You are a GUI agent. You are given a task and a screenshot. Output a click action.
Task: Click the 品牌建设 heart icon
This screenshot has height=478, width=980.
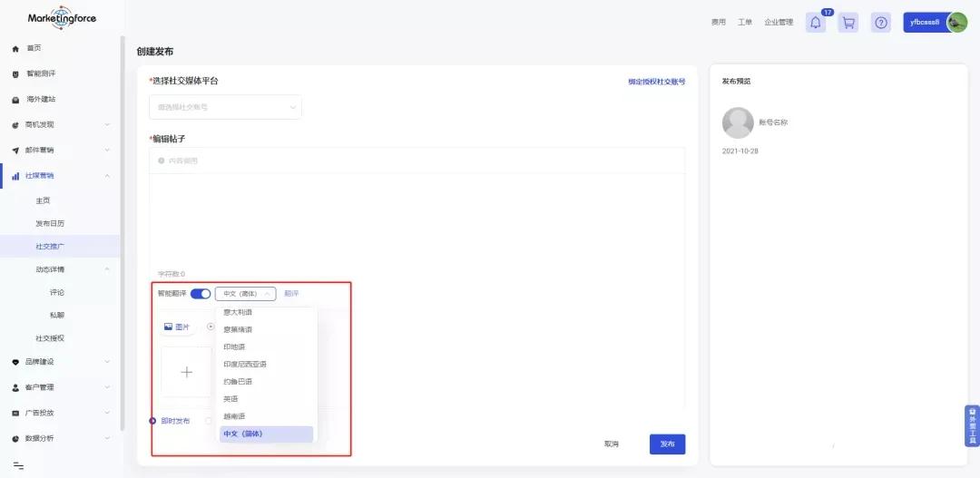click(16, 363)
